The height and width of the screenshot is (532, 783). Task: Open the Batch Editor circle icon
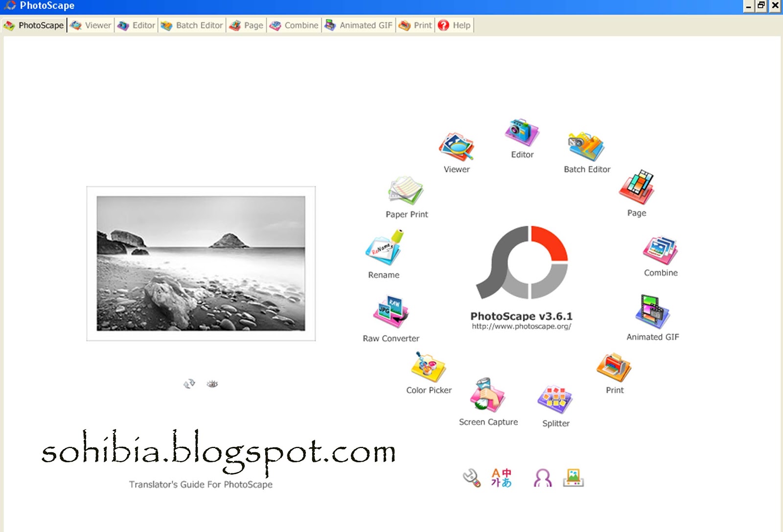[x=586, y=147]
